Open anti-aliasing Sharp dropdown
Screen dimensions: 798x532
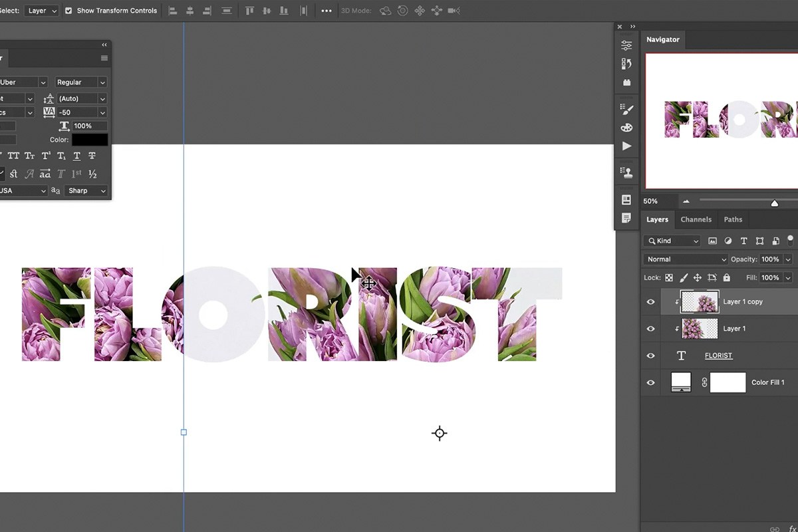point(86,191)
